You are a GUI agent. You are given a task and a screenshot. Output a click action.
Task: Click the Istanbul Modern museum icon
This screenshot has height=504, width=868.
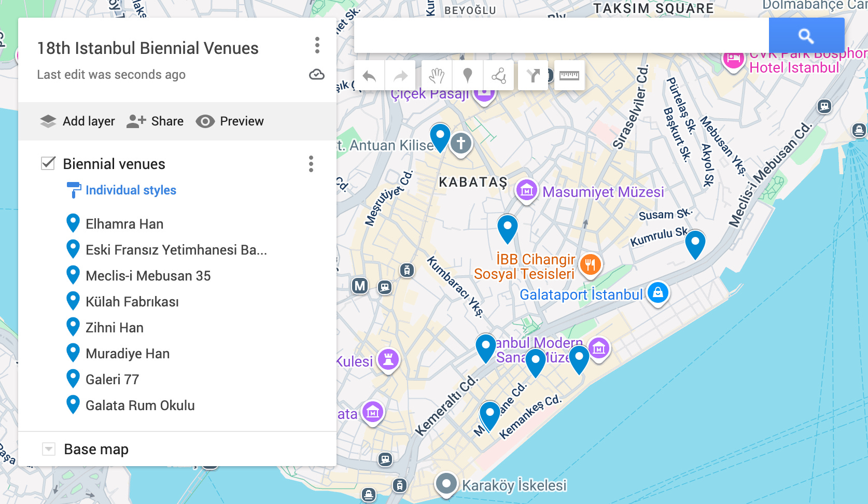(x=599, y=348)
